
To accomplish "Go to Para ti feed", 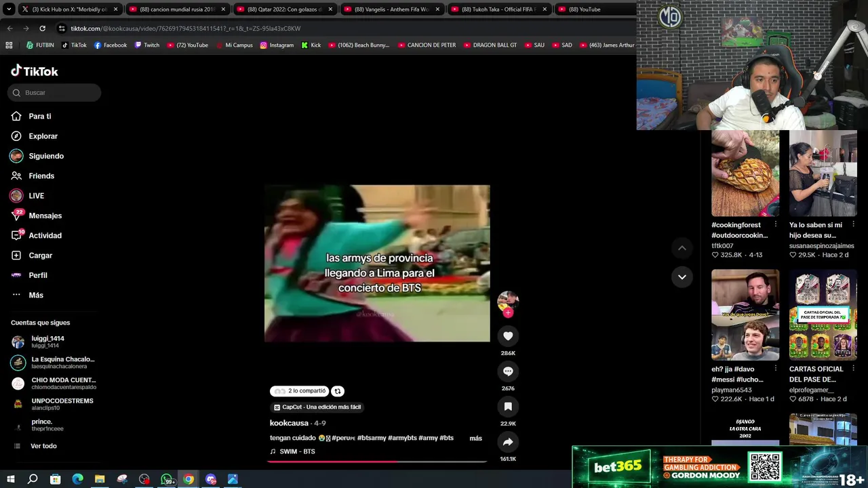I will (31, 116).
